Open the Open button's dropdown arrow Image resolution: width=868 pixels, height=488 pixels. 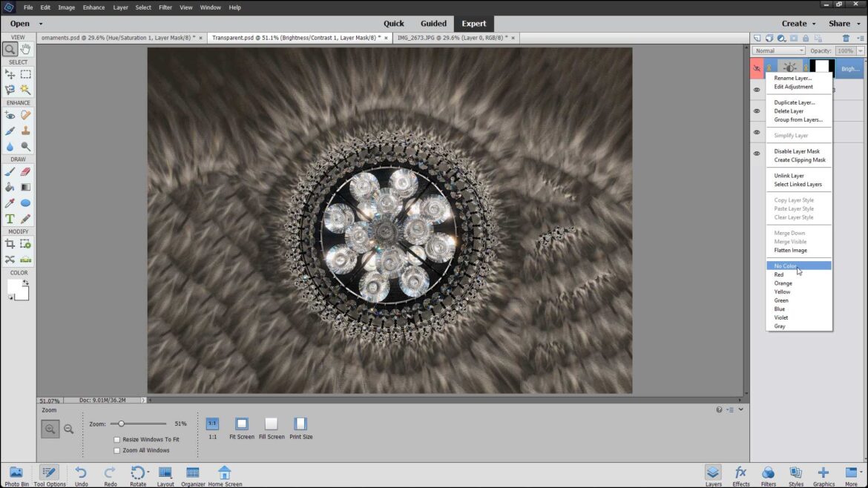(x=42, y=23)
